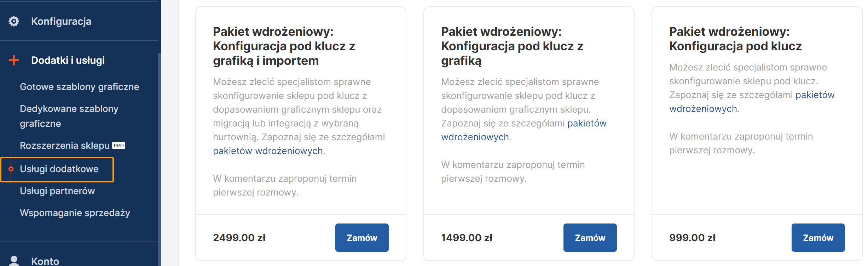
Task: Click the orange marker beside Usługi dodatkowe
Action: click(11, 169)
